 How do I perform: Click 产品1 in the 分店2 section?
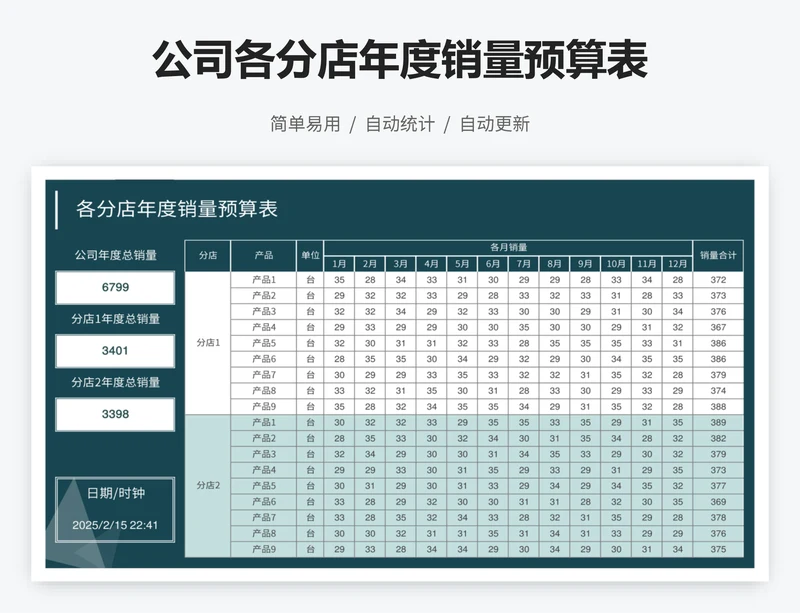tap(264, 423)
